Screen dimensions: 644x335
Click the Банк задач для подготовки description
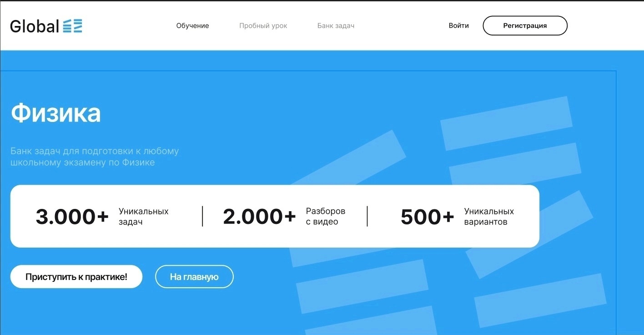pos(95,157)
